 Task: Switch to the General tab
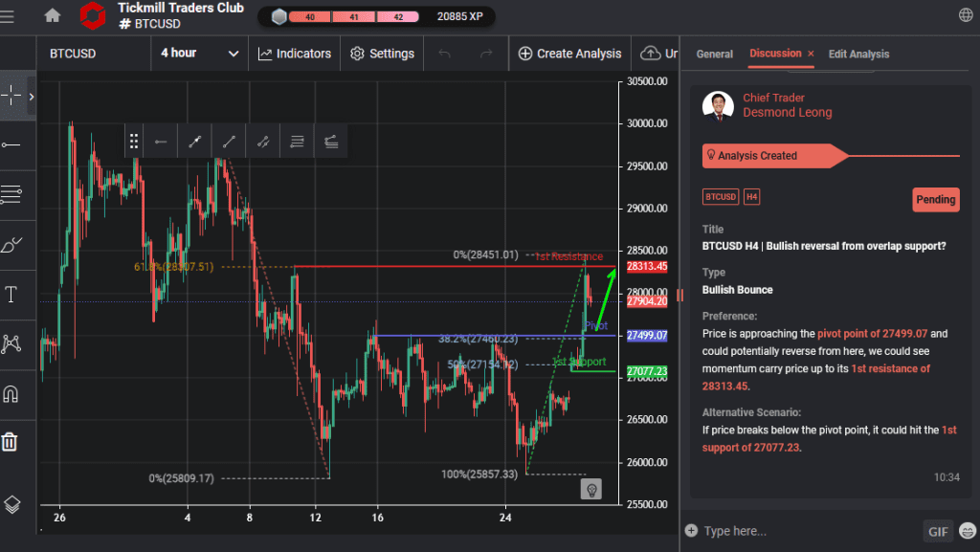coord(714,55)
